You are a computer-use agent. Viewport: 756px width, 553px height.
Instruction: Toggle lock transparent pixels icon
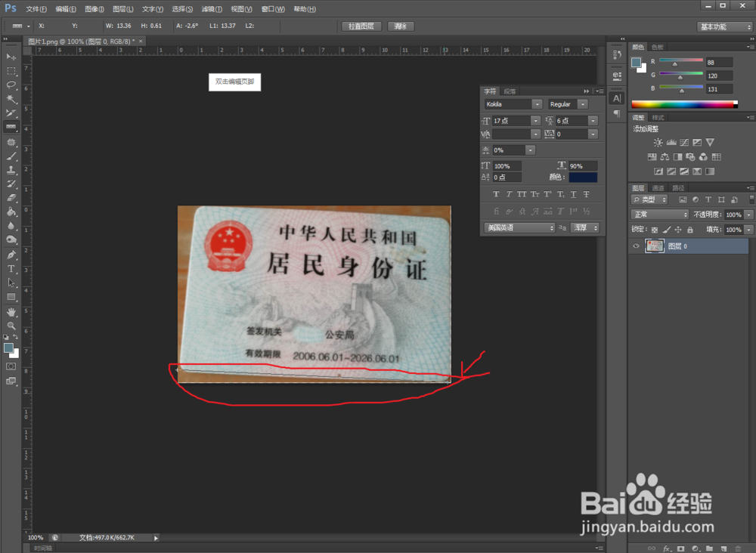tap(654, 230)
